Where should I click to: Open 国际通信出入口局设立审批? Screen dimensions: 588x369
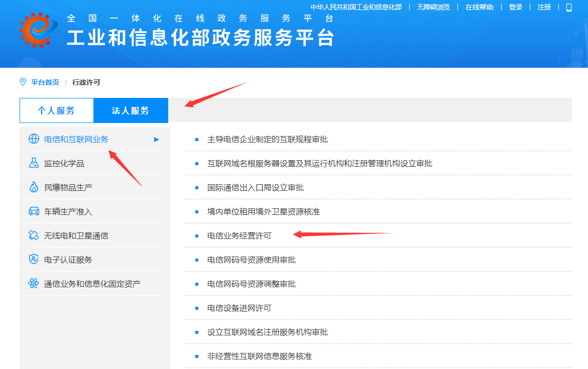click(x=256, y=187)
